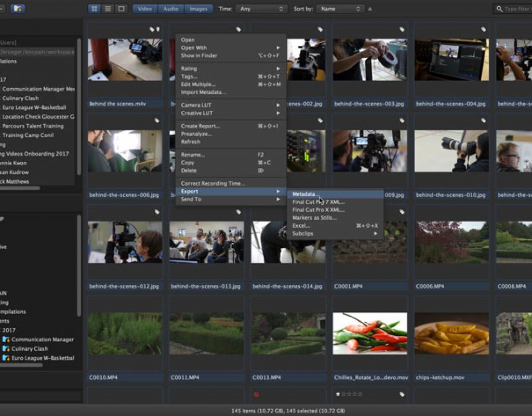This screenshot has width=532, height=416.
Task: Click tag icon on behind-the-scenes-013.jpg
Action: tap(238, 212)
